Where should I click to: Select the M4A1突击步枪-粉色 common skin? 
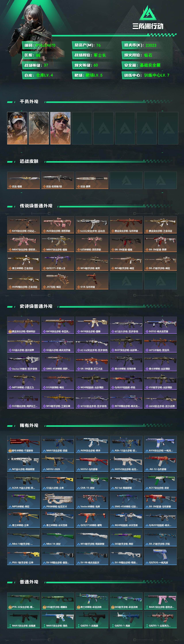[x=160, y=601]
